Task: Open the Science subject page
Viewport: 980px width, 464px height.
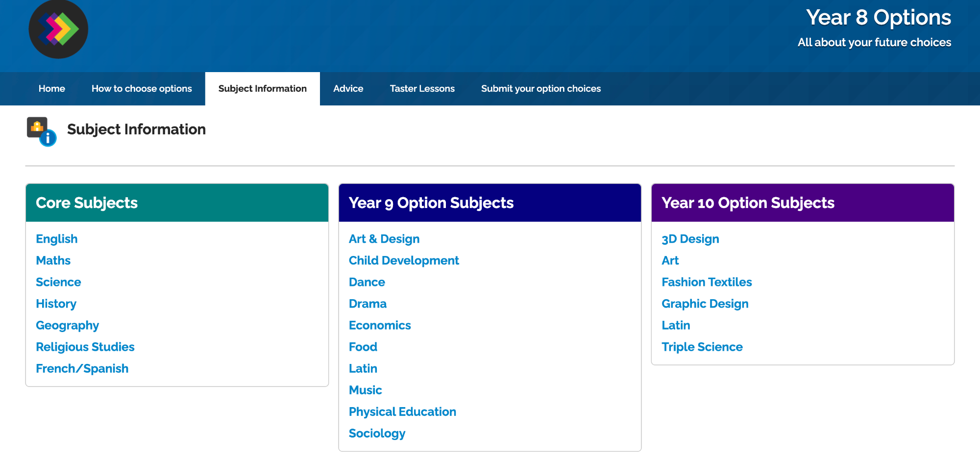Action: 58,282
